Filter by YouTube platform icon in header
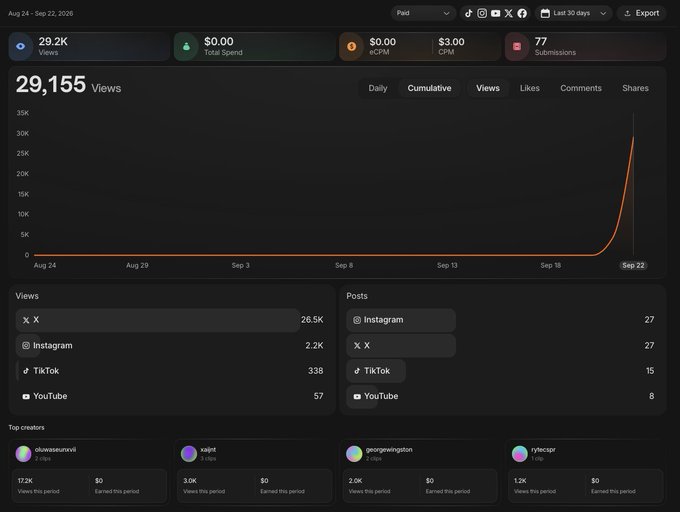Screen dimensions: 680x512 pos(495,13)
